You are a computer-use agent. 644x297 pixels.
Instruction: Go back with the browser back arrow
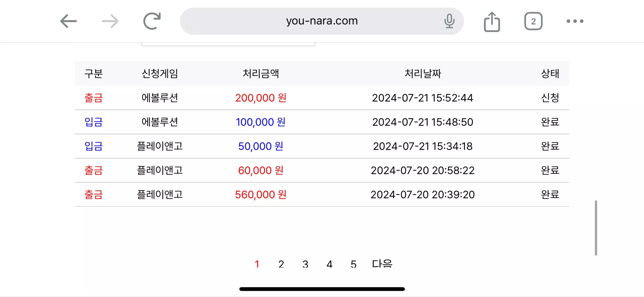coord(68,21)
